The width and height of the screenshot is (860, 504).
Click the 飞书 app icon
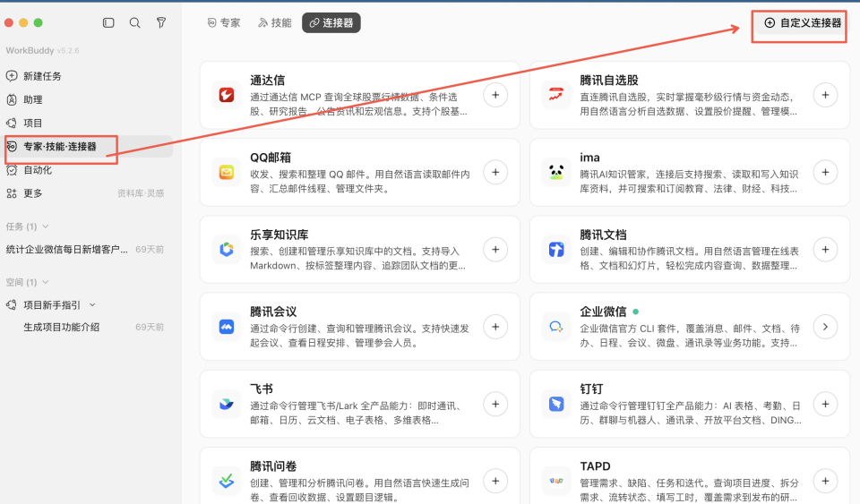tap(227, 405)
